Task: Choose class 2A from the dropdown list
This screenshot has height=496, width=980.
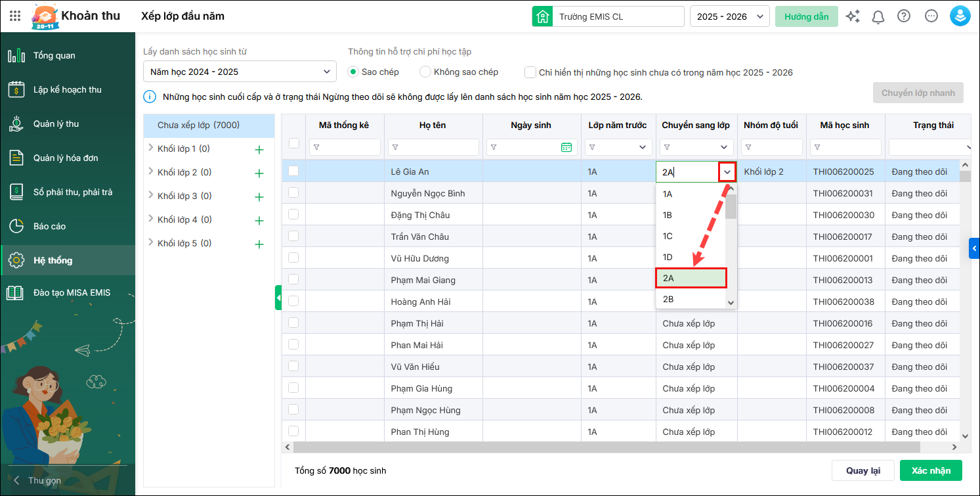Action: [x=691, y=278]
